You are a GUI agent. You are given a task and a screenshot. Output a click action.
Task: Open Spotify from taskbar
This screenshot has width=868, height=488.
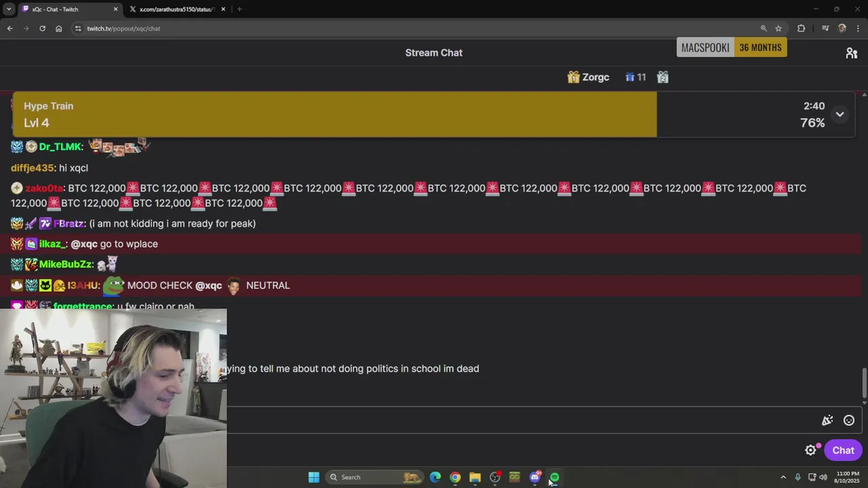[554, 477]
